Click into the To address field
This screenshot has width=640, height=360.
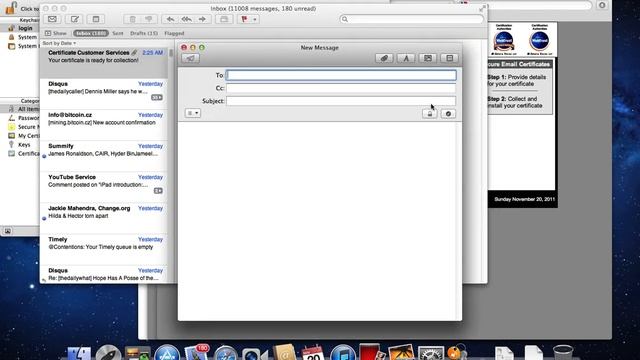point(341,75)
